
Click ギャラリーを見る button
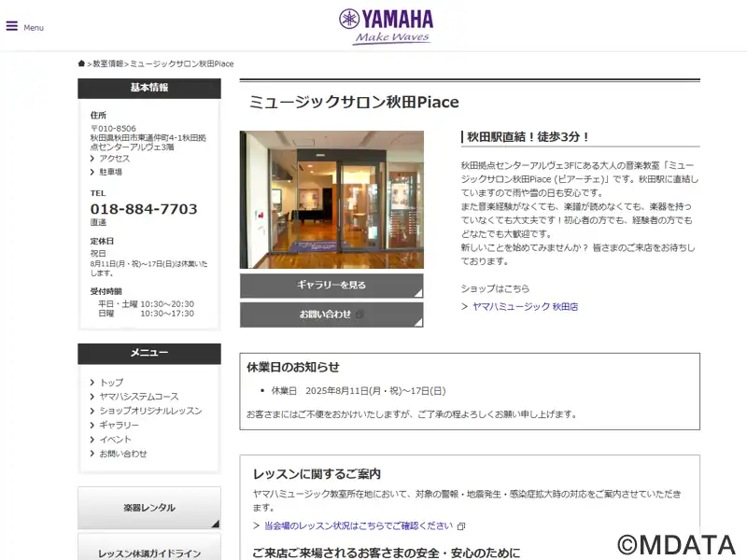pos(331,286)
